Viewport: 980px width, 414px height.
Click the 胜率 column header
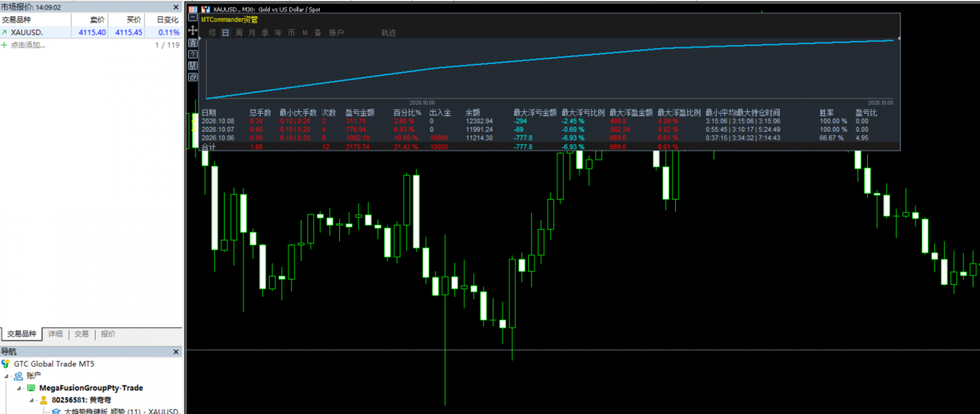coord(826,113)
